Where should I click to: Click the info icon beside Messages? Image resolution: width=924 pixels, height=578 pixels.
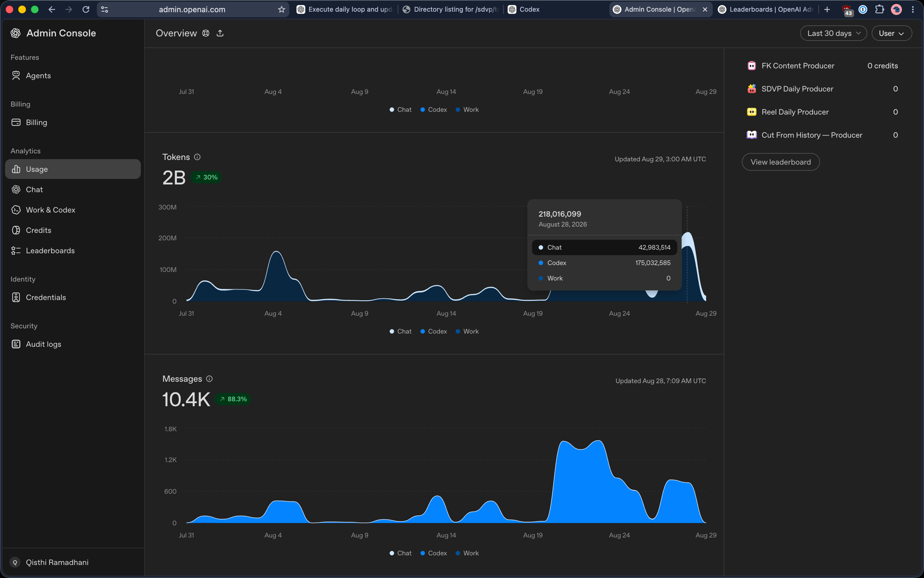(209, 379)
